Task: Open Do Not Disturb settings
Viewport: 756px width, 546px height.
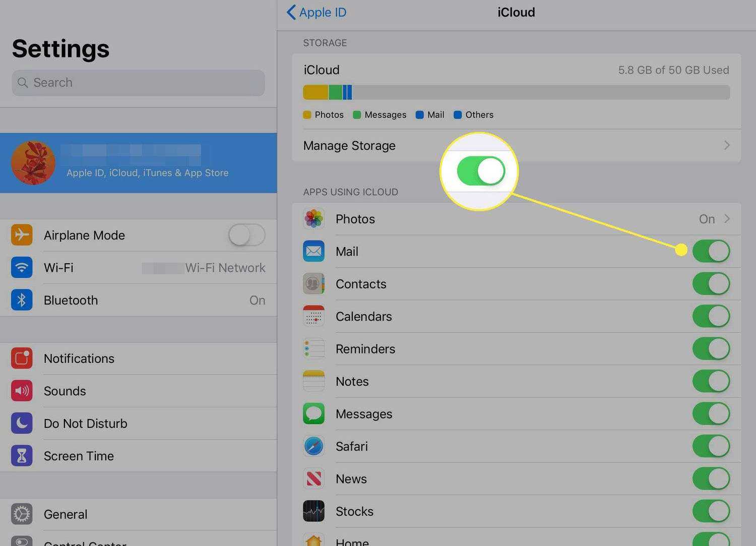Action: pyautogui.click(x=139, y=423)
